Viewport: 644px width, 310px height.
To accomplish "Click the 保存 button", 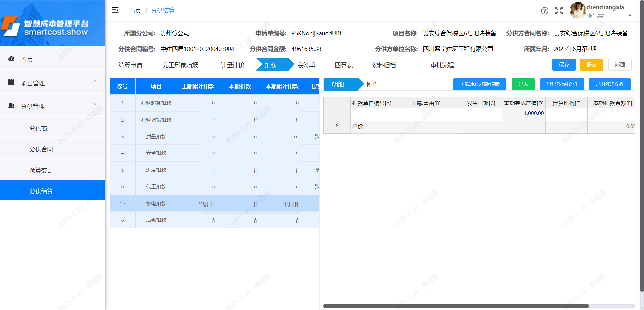I will click(x=564, y=64).
